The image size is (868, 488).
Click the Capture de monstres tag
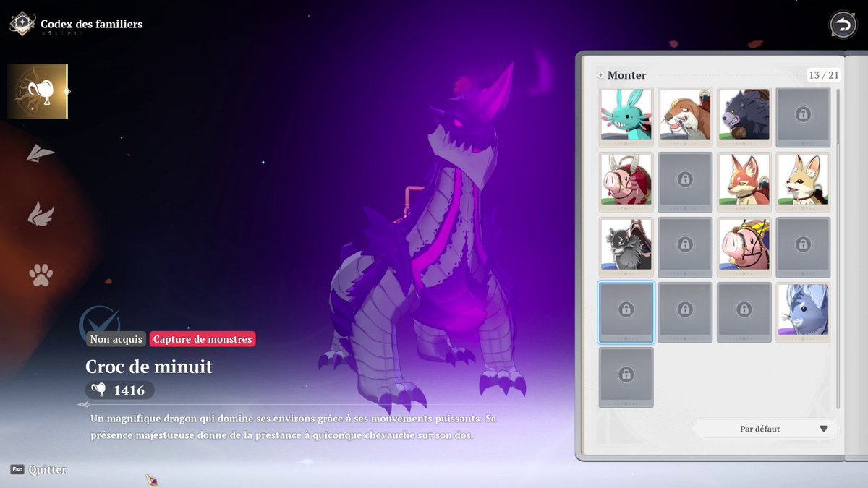coord(203,339)
